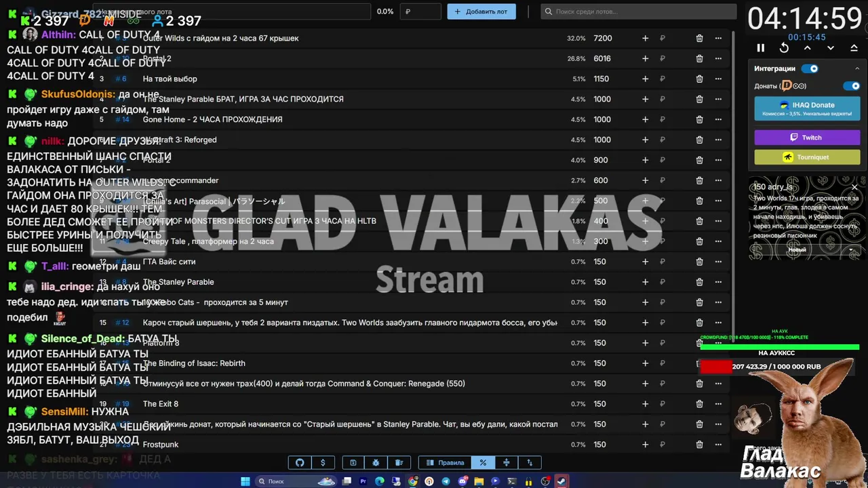Select 'The Binding of Isaac: Rebirth' lot name
Viewport: 868px width, 488px height.
click(194, 363)
